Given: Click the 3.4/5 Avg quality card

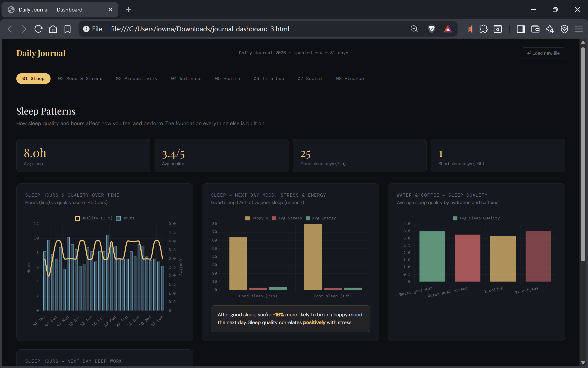Looking at the screenshot, I should click(x=221, y=155).
